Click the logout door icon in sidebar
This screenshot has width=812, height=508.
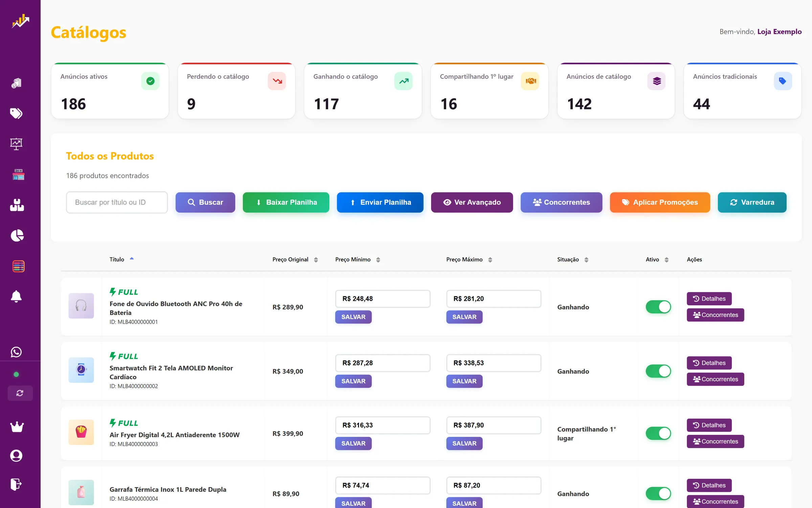tap(16, 484)
